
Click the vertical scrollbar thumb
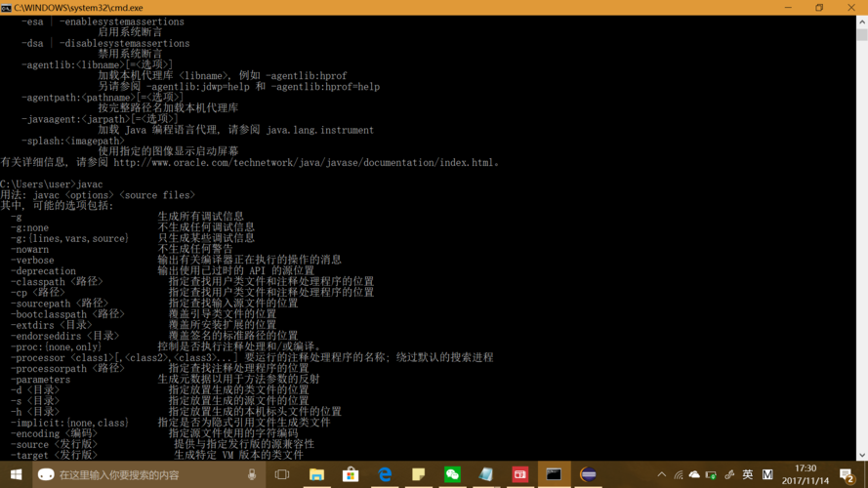tap(862, 34)
